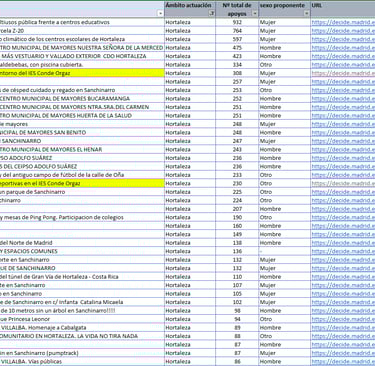
Task: Select the cell ending 'MAYORES EL HENAR'
Action: 82,150
